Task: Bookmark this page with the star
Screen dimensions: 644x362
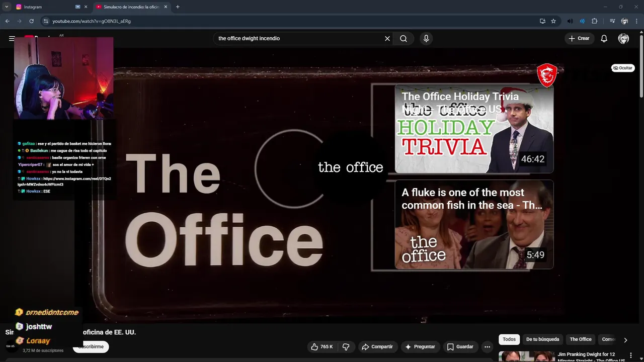Action: [x=553, y=21]
